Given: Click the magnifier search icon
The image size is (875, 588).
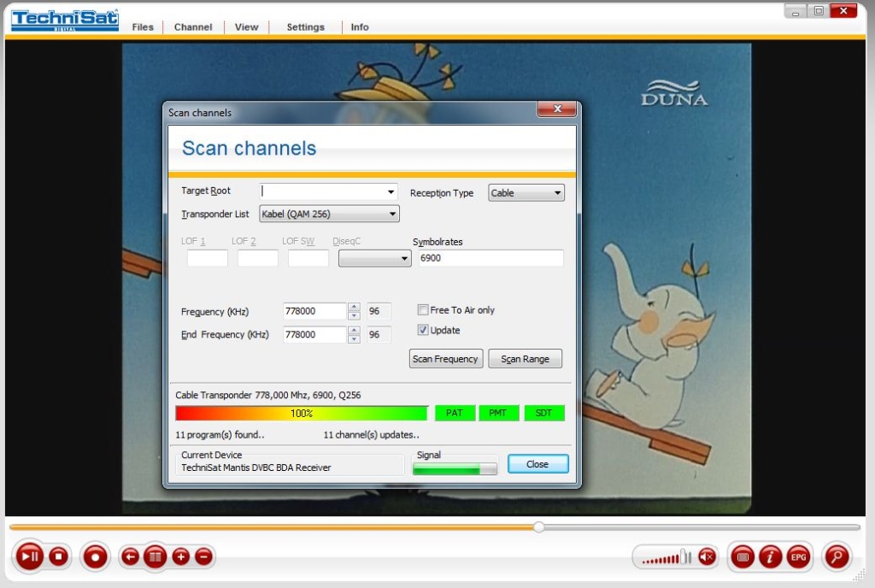Looking at the screenshot, I should point(837,556).
